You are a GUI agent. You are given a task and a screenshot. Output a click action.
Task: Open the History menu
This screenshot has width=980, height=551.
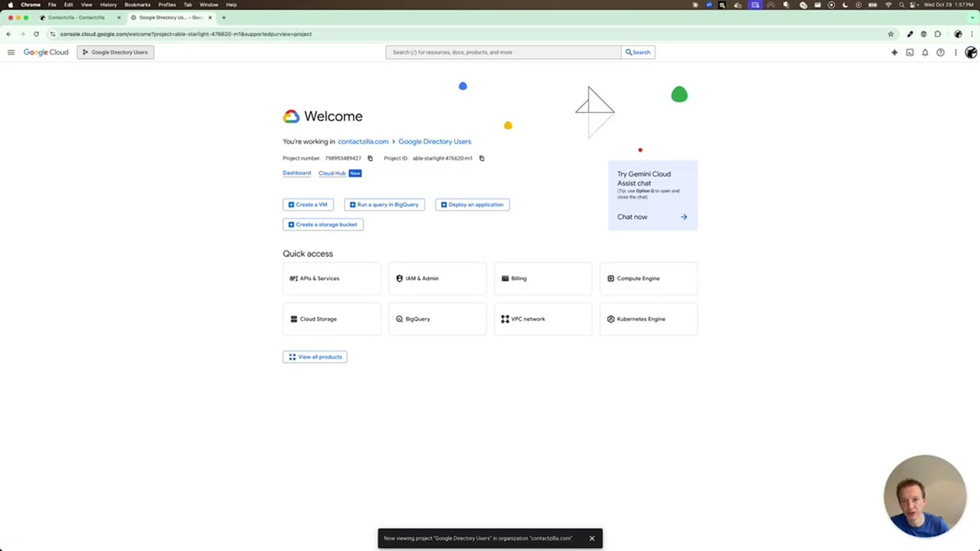[x=108, y=5]
